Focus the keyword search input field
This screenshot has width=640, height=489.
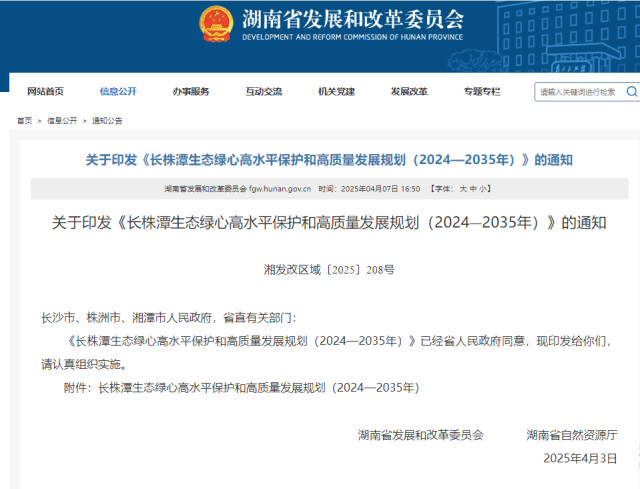pos(579,92)
